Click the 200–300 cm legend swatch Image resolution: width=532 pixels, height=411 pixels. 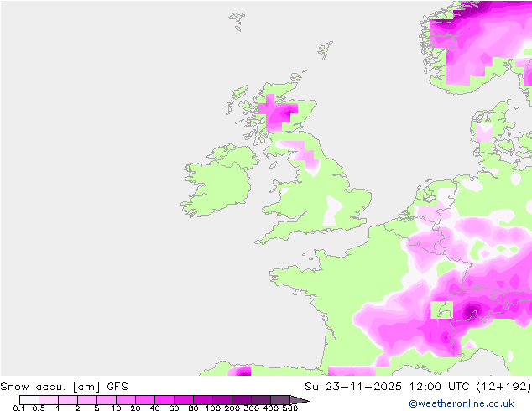point(242,400)
